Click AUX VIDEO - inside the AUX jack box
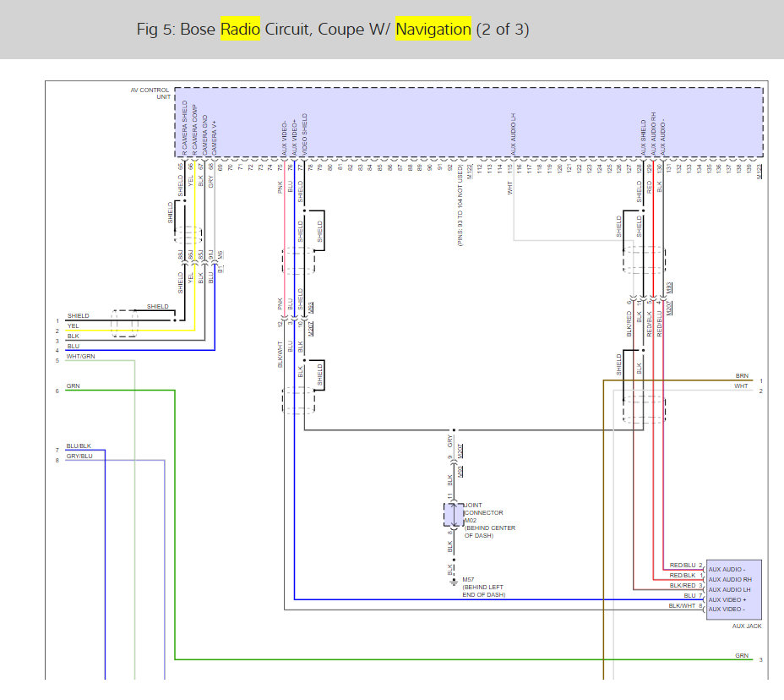The width and height of the screenshot is (784, 700). tap(727, 609)
